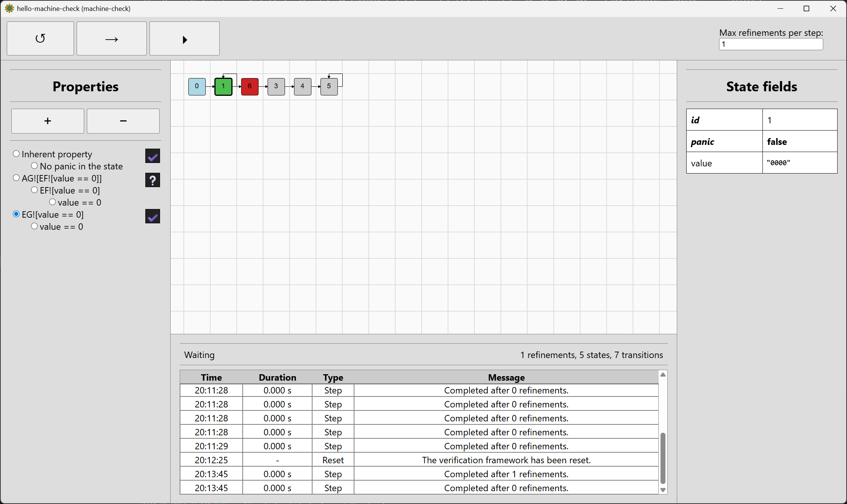Select state node 5 with the self-loop
This screenshot has width=847, height=504.
[x=329, y=86]
